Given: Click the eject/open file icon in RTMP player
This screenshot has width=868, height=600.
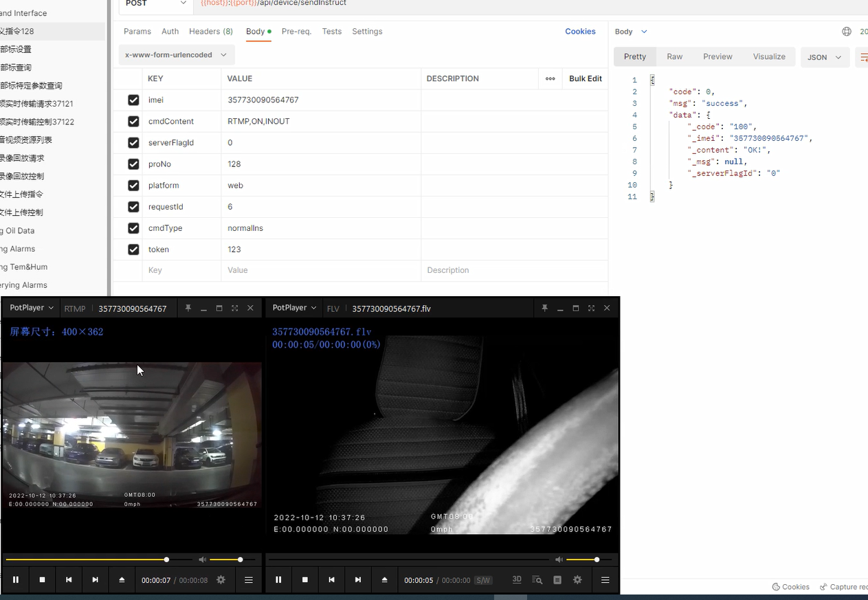Looking at the screenshot, I should [x=122, y=580].
